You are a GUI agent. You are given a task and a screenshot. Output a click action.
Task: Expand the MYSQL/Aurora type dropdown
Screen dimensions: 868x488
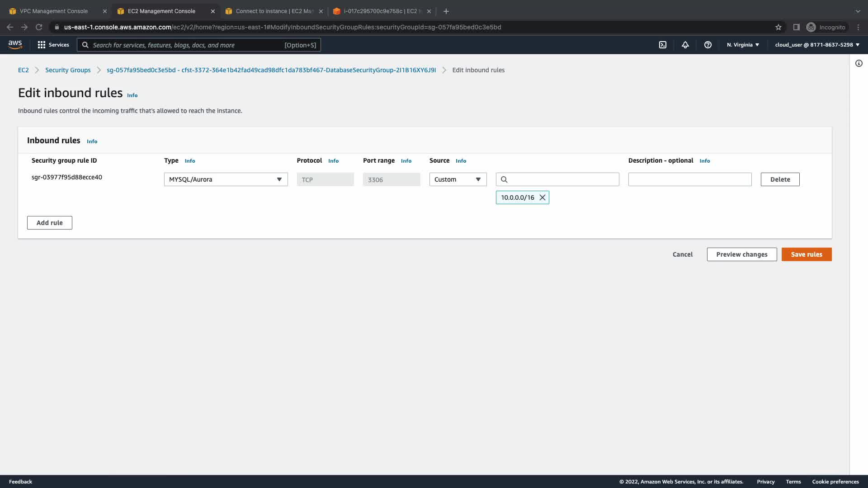coord(226,179)
